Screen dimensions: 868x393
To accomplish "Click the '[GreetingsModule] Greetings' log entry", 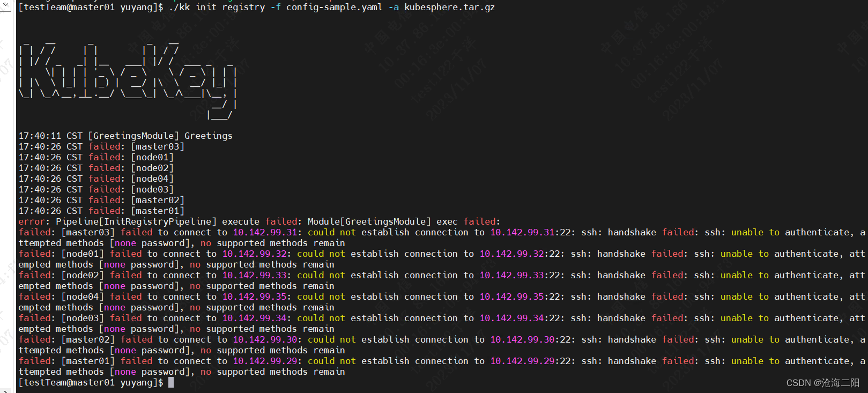I will [160, 136].
